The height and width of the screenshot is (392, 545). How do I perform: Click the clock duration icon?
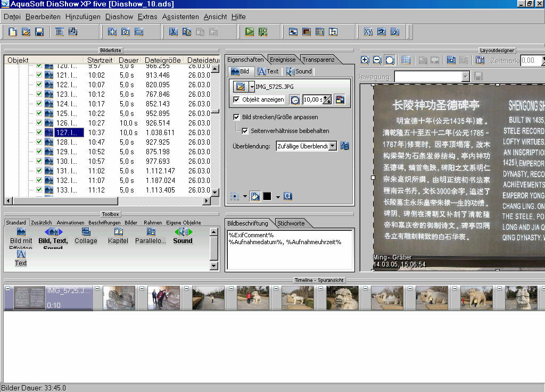pos(295,99)
